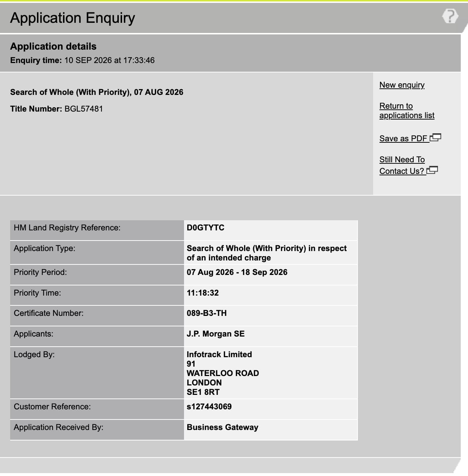Screen dimensions: 468x476
Task: Open the help question mark icon
Action: coord(450,16)
